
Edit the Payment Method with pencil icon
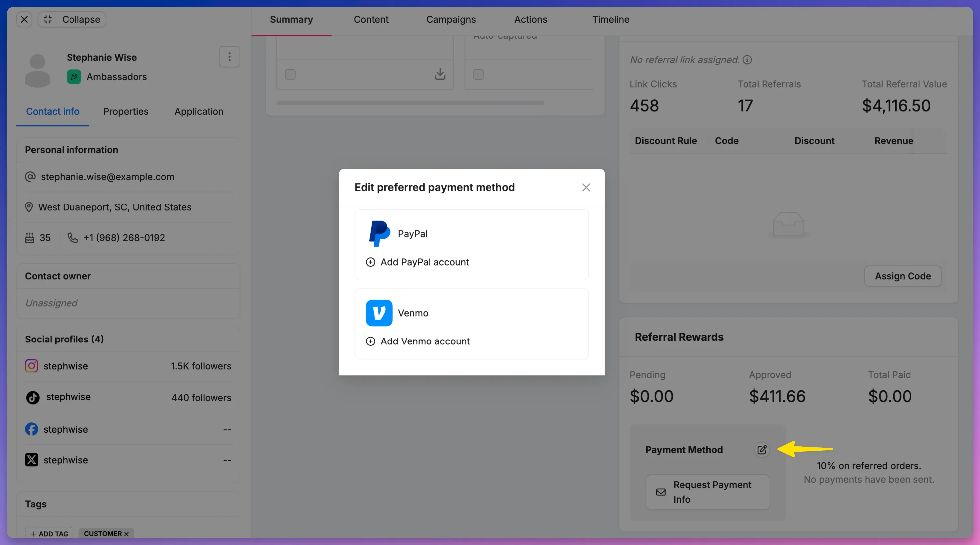click(762, 450)
